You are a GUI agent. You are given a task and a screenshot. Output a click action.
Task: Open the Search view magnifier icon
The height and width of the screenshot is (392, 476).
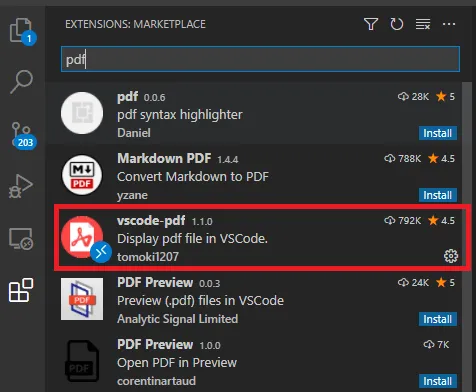(22, 82)
